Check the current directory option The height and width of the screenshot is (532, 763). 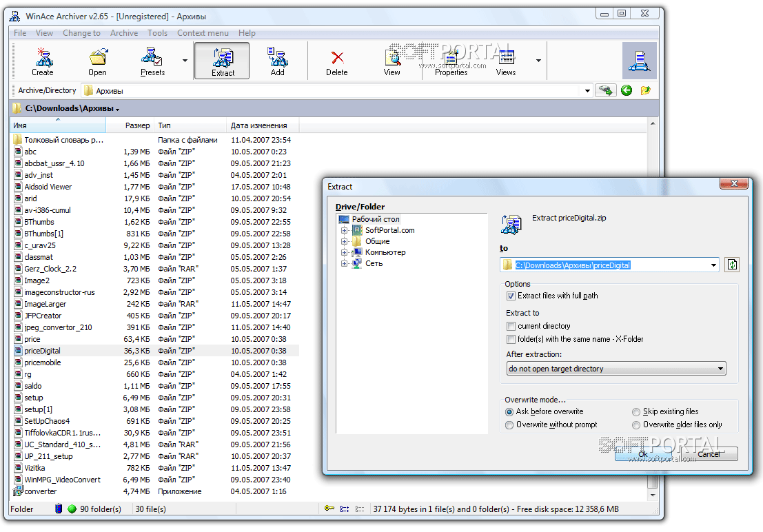[511, 326]
